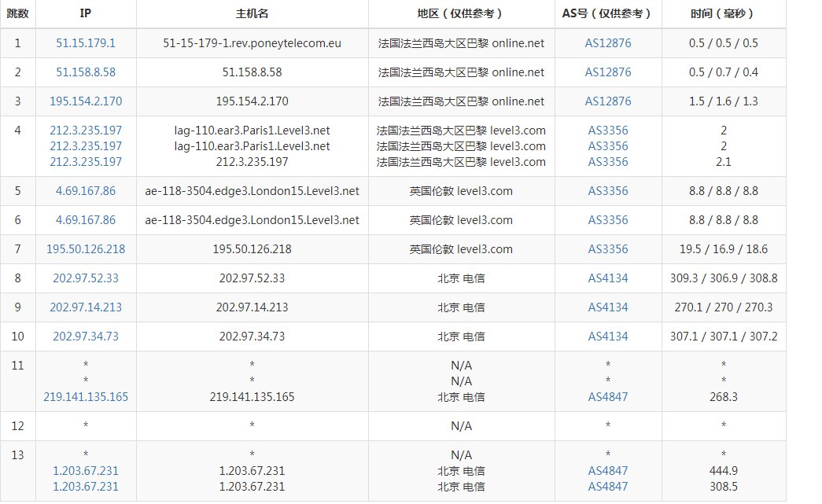Click the AS4134 link in hop 8
822x504 pixels.
(607, 278)
